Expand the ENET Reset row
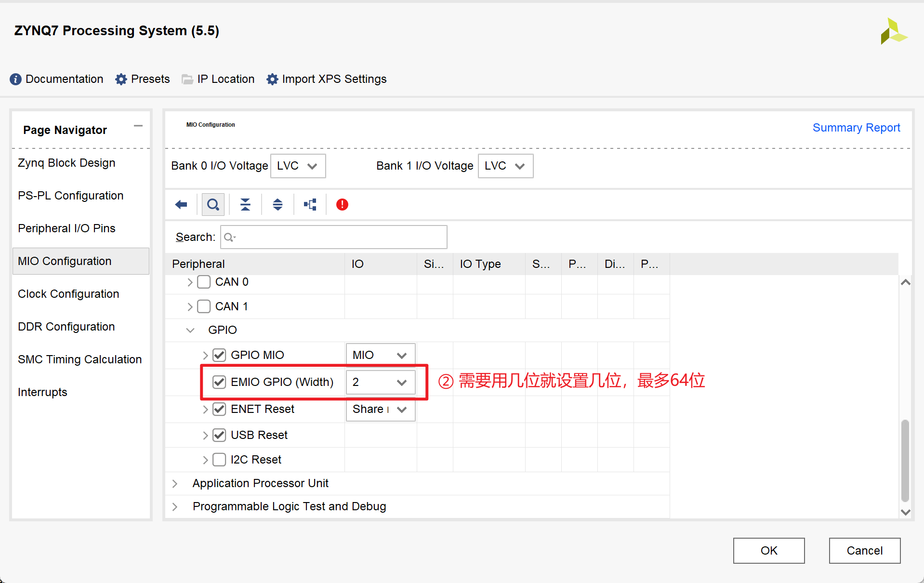 coord(205,410)
